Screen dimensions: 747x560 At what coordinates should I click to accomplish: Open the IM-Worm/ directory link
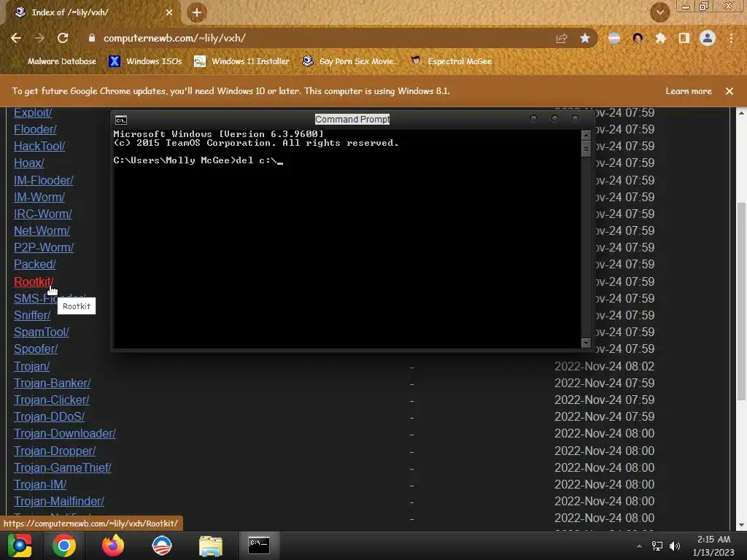click(39, 197)
